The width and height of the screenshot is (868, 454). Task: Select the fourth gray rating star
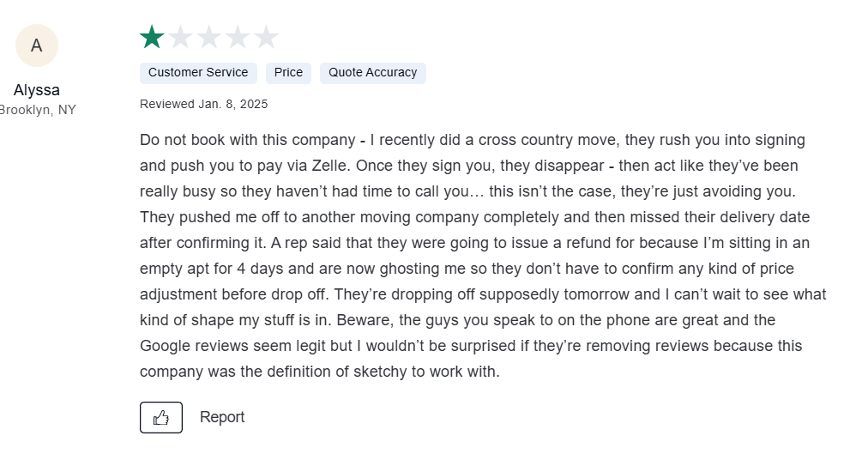point(238,37)
